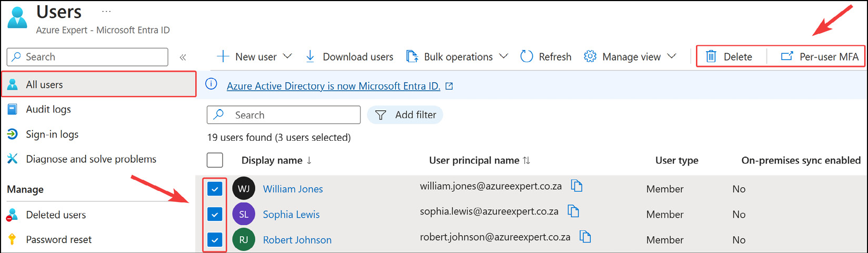Click Member in William Jones row
The image size is (868, 253).
[x=665, y=189]
